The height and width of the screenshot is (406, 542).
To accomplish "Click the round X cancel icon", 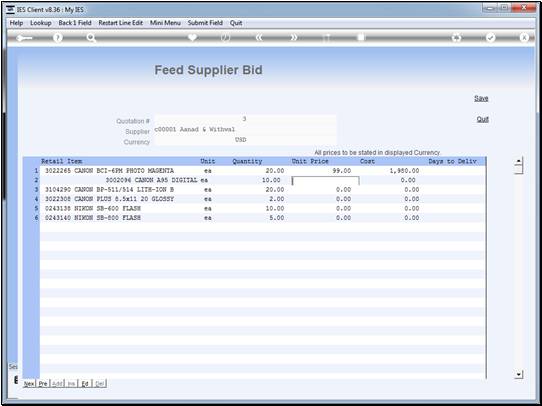I will click(524, 38).
